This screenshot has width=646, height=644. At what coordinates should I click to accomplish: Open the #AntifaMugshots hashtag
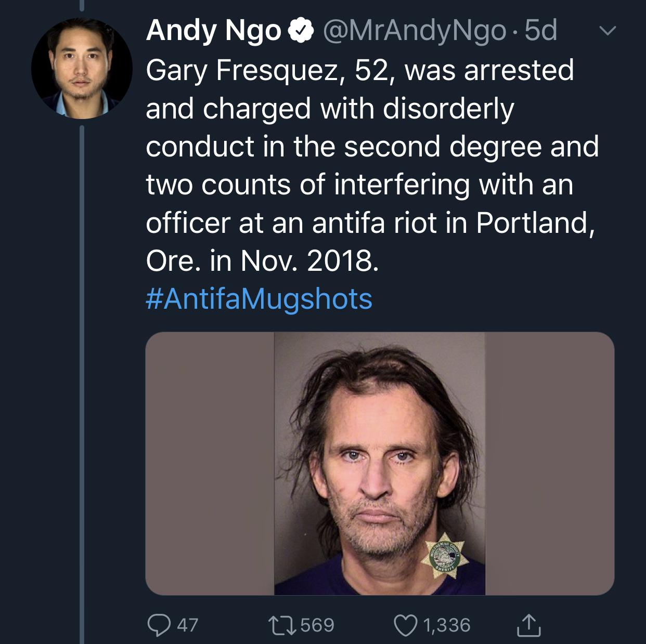[x=259, y=299]
